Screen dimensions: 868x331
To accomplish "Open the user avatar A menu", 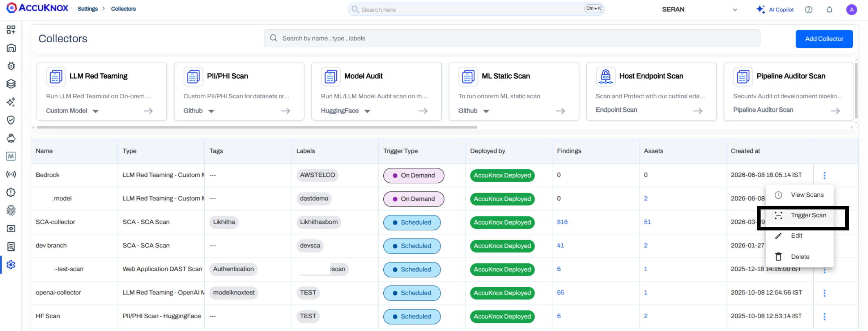I will (852, 10).
